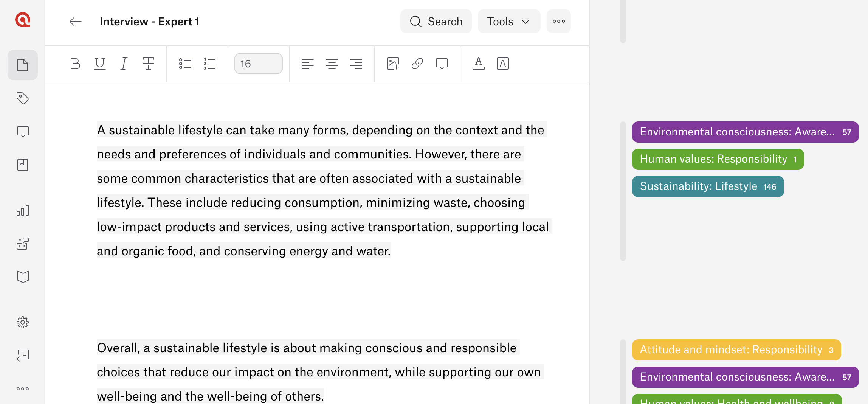The height and width of the screenshot is (404, 868).
Task: Open the analysis charts view
Action: 23,211
